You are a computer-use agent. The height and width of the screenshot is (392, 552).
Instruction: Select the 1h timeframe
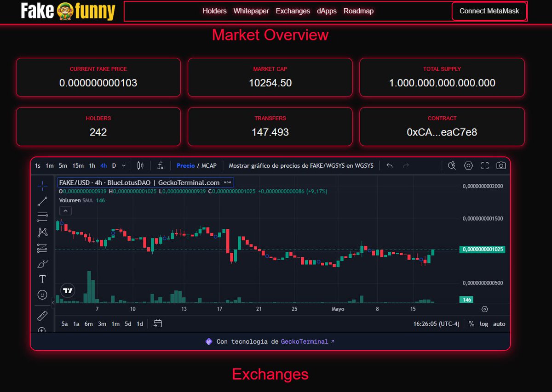pyautogui.click(x=92, y=165)
